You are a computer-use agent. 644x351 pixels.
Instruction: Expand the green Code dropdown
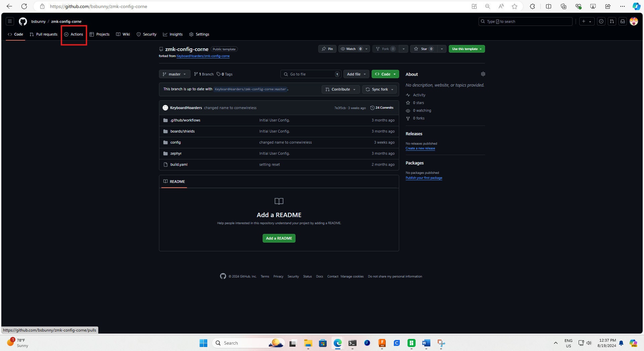click(x=385, y=74)
